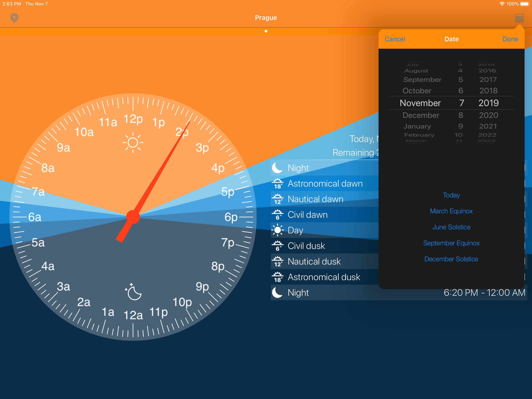532x399 pixels.
Task: Tap the sun icon on clock dial
Action: coord(133,143)
